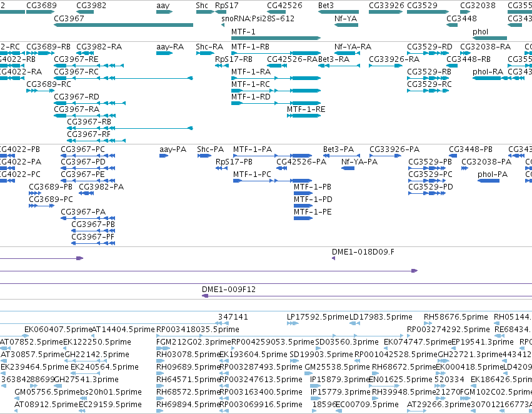Image resolution: width=532 pixels, height=414 pixels.
Task: Select protein CG33926-PA
Action: coord(385,156)
